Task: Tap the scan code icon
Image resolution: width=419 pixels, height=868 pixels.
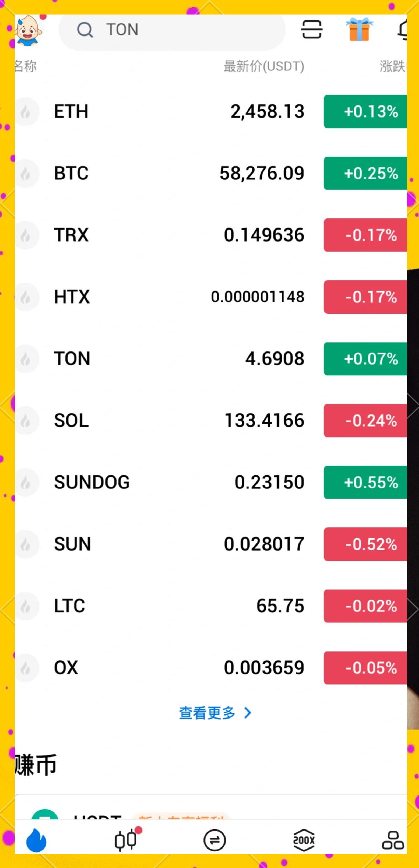Action: click(312, 29)
